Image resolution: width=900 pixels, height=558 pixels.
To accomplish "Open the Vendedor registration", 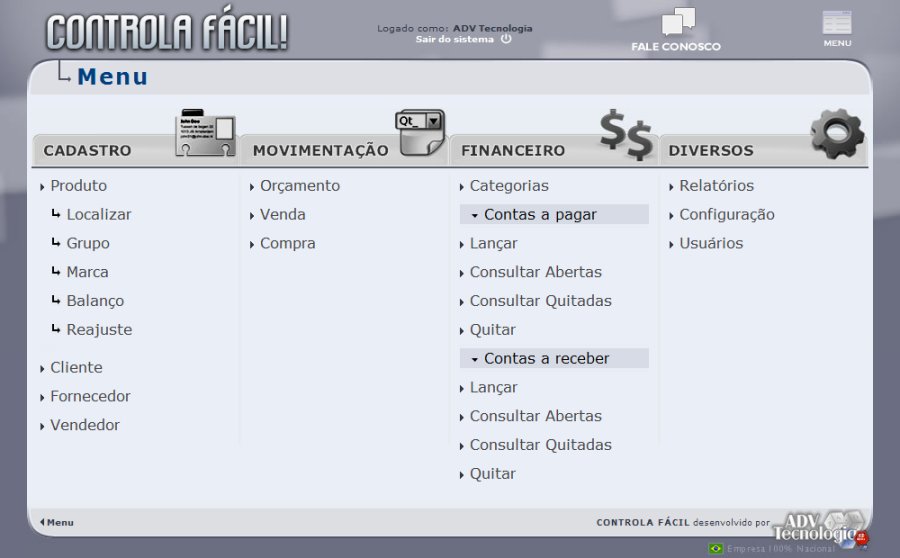I will click(x=85, y=425).
